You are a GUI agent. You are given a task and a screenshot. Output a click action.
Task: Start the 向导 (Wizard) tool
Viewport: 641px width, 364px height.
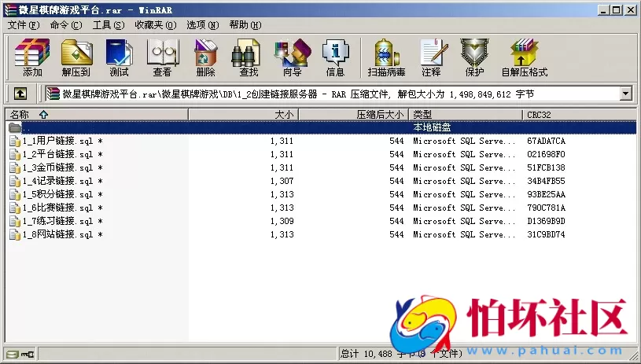[292, 57]
